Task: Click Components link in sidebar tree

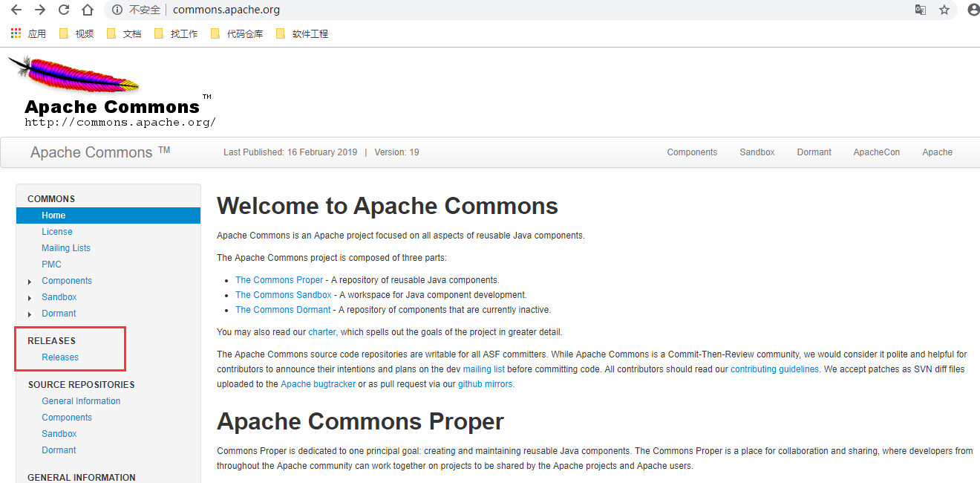Action: (x=67, y=281)
